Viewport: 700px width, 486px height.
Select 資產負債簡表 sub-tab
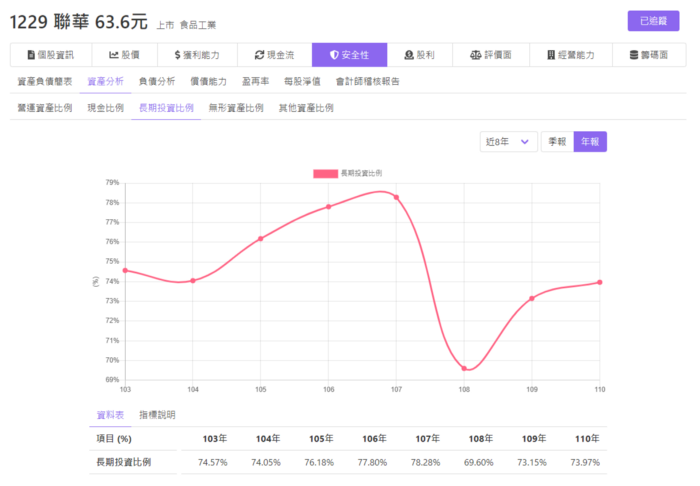tap(45, 81)
